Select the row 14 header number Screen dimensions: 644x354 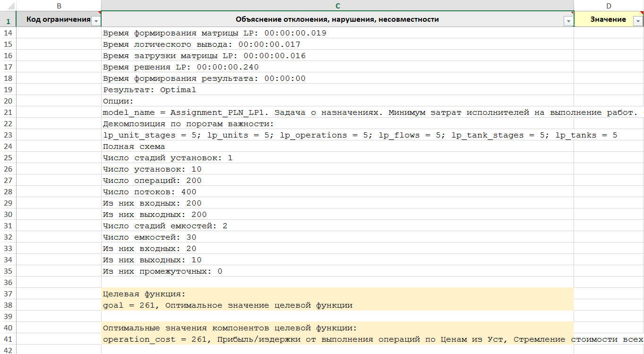[8, 33]
